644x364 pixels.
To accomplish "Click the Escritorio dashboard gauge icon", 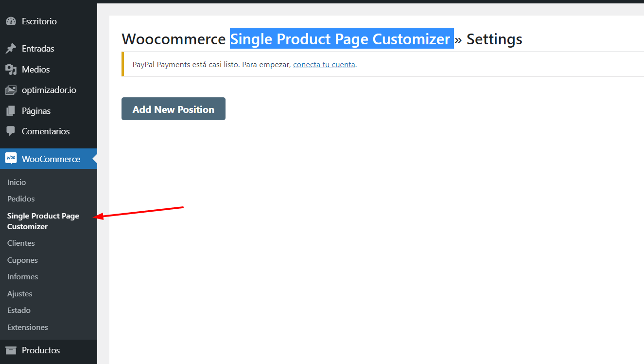I will tap(11, 21).
